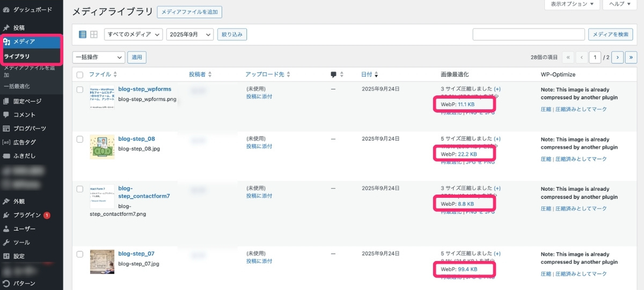This screenshot has width=644, height=290.
Task: Open the ヘルプ dropdown
Action: (620, 4)
